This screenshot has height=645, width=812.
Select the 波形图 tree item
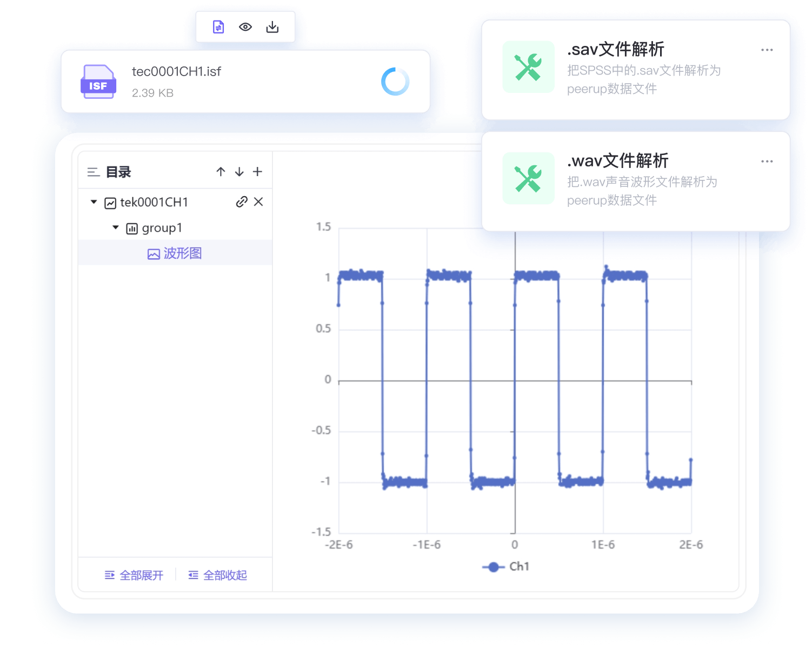(x=175, y=253)
